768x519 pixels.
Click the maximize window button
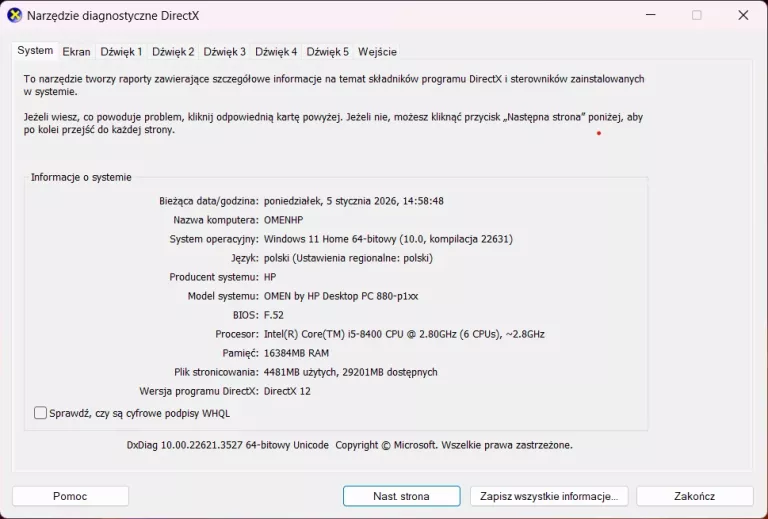point(697,15)
